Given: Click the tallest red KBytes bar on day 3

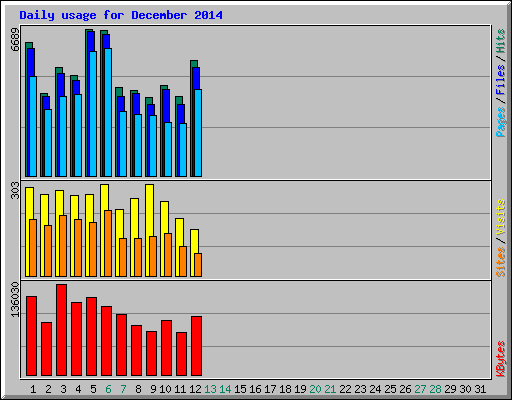Looking at the screenshot, I should tap(61, 330).
